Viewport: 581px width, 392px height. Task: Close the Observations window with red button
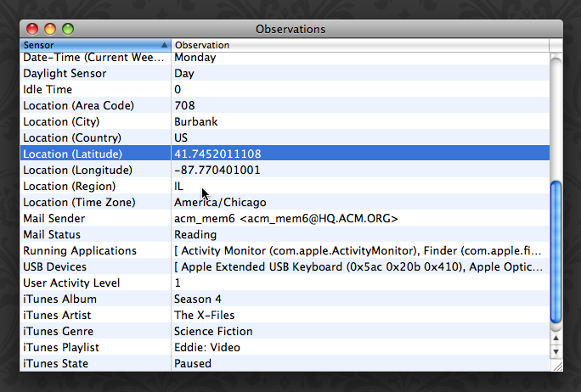point(32,29)
